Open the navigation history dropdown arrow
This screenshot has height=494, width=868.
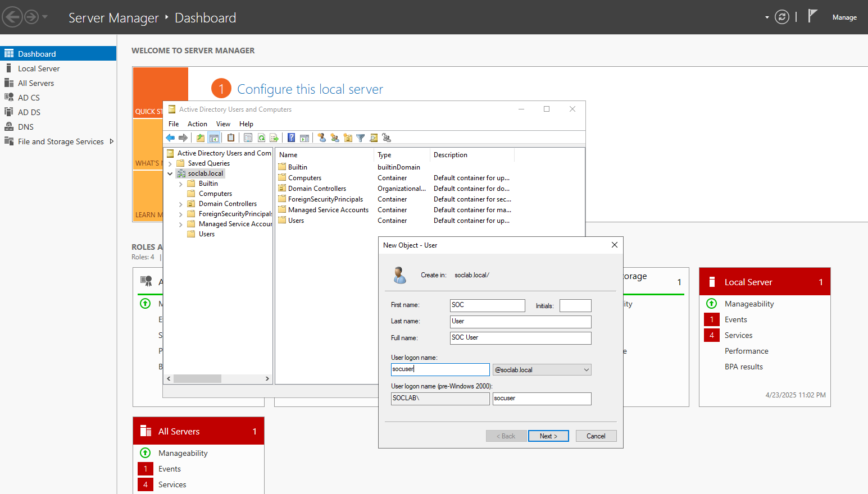[45, 17]
